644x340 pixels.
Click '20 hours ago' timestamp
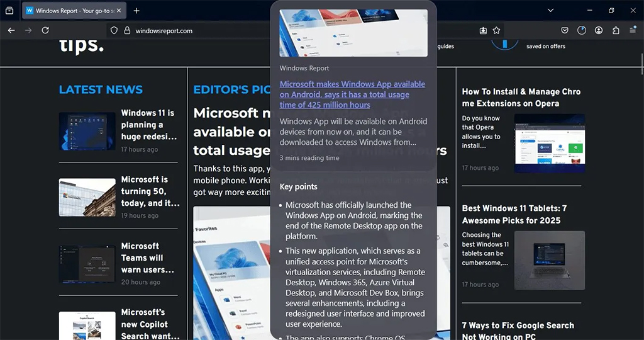pos(140,282)
